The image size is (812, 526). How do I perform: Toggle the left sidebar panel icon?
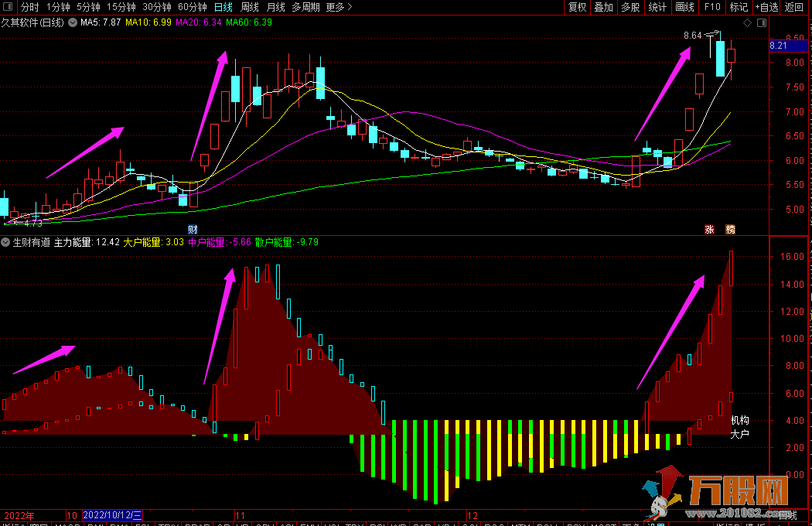pos(8,7)
